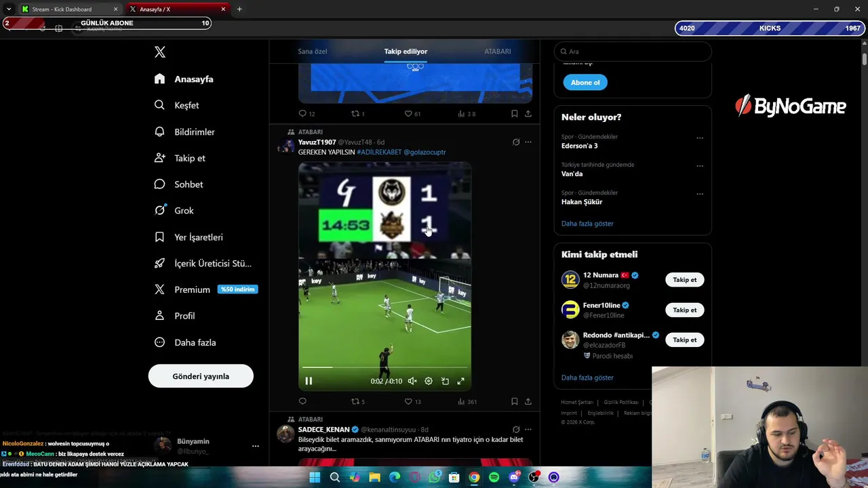Screen dimensions: 868x488
Task: Open options for Hakan Şükür trend
Action: pos(700,194)
